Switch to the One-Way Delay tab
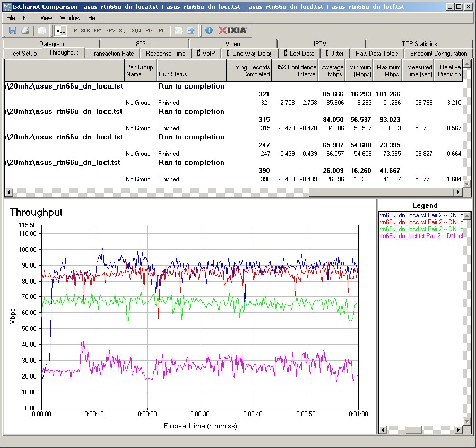The width and height of the screenshot is (476, 448). pyautogui.click(x=249, y=54)
